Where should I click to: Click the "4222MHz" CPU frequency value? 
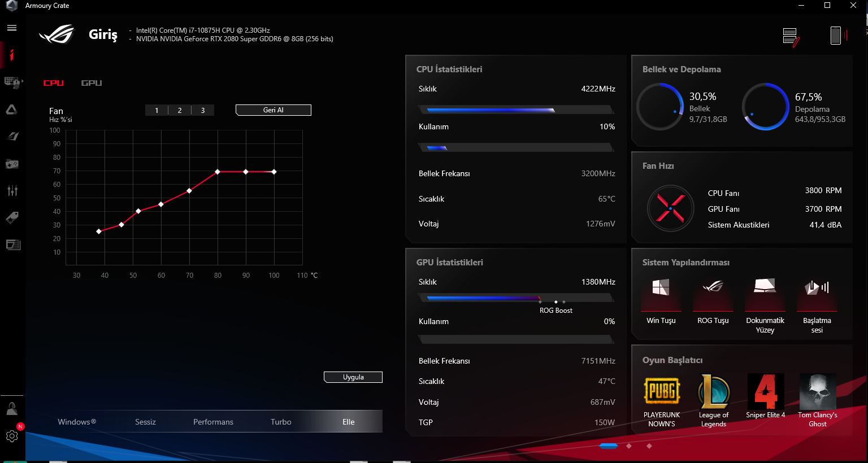[598, 89]
